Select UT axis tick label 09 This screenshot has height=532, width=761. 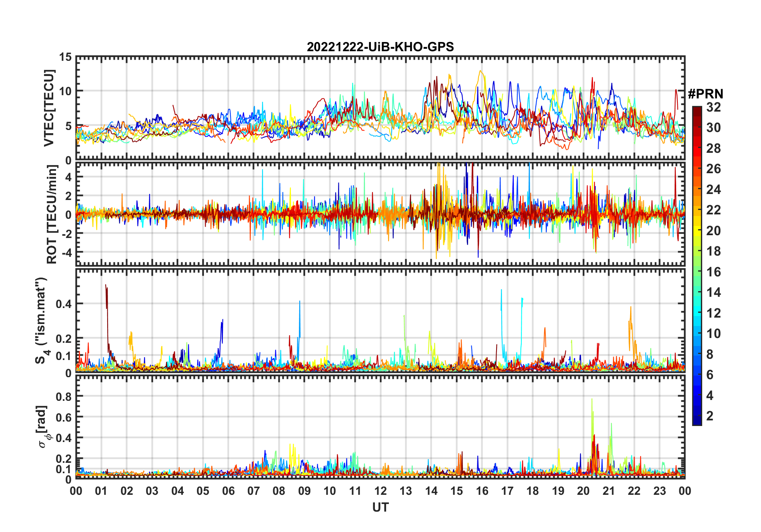(x=304, y=491)
